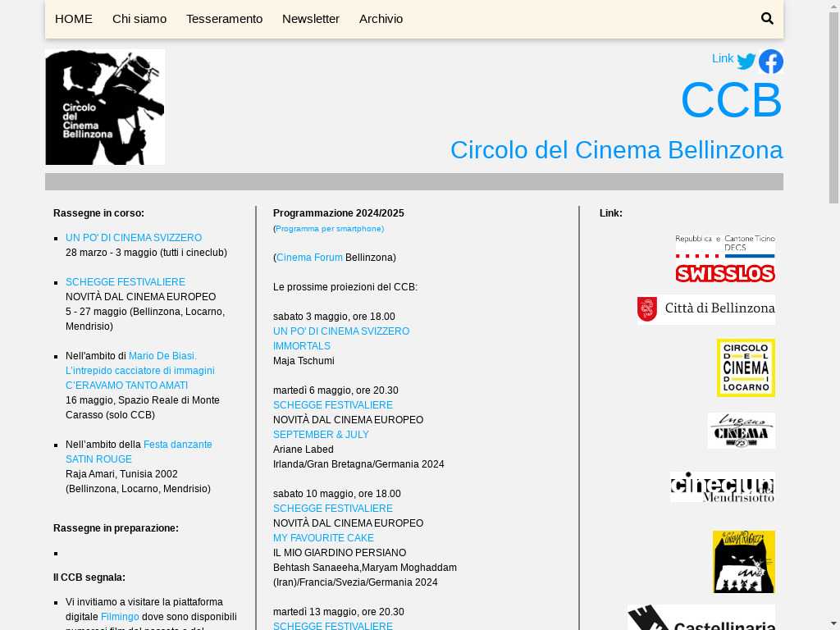Image resolution: width=840 pixels, height=630 pixels.
Task: Select 'sabato 3 maggio, ore 18.00' text
Action: coord(334,317)
